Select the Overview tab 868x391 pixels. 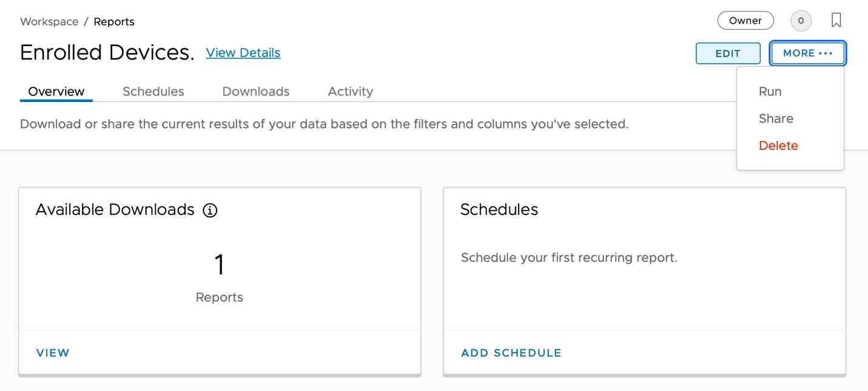56,91
